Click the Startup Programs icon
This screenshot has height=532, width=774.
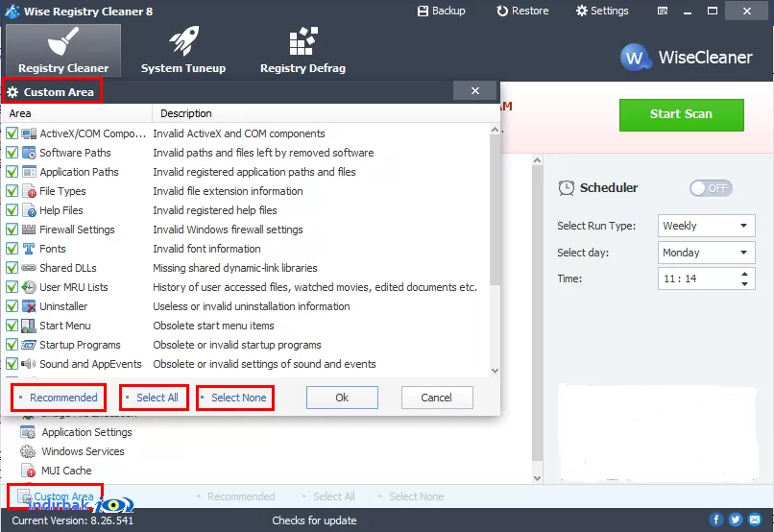[29, 345]
